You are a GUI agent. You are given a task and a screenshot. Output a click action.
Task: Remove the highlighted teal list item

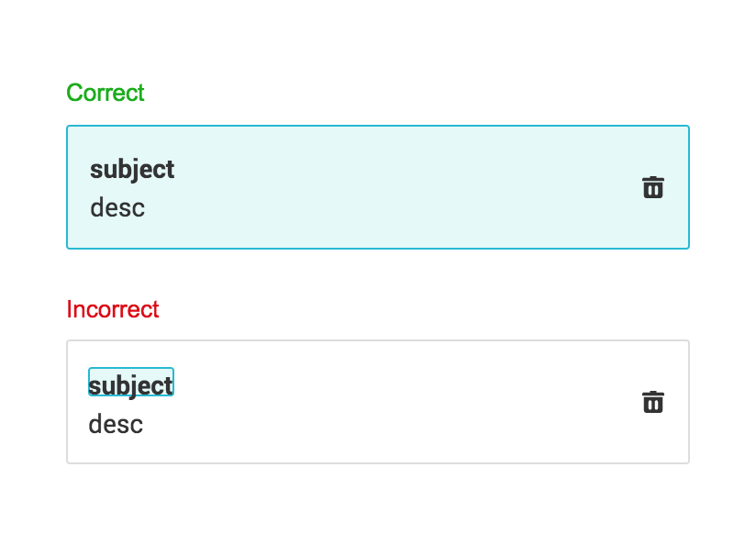[x=652, y=187]
